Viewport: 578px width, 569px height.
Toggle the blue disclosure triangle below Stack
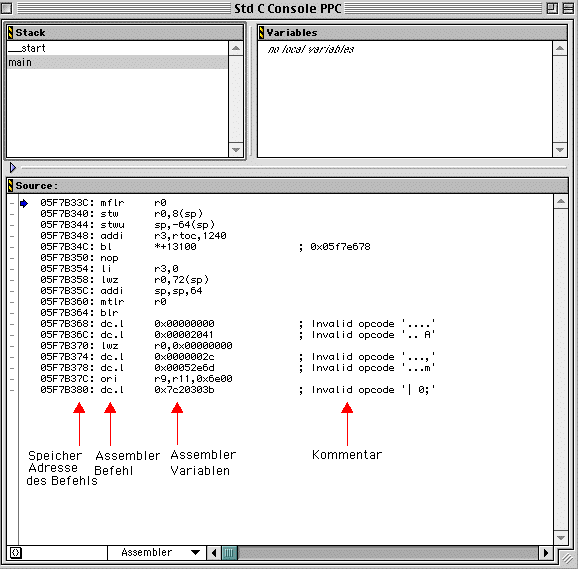coord(13,168)
